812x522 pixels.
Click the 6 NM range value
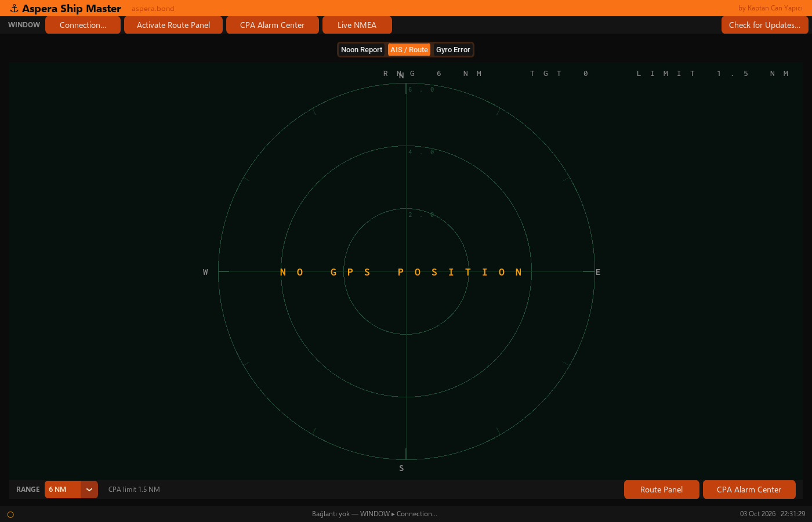coord(63,490)
